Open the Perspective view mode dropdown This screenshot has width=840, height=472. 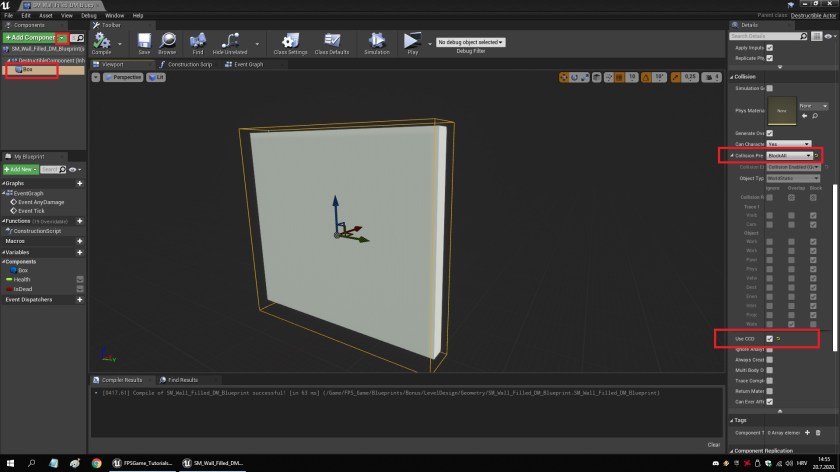pyautogui.click(x=125, y=77)
